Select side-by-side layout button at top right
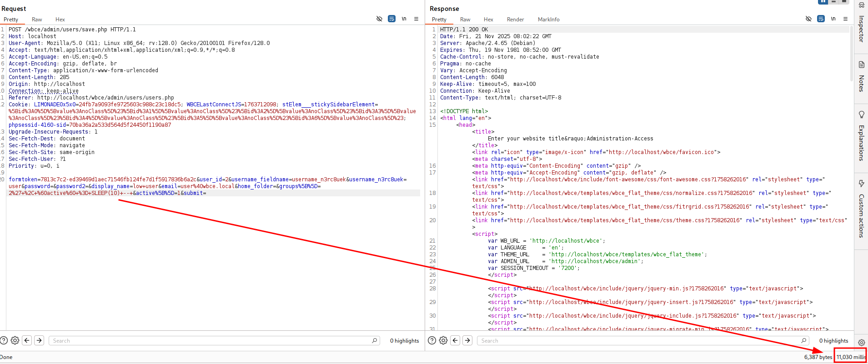The height and width of the screenshot is (364, 868). coord(823,1)
